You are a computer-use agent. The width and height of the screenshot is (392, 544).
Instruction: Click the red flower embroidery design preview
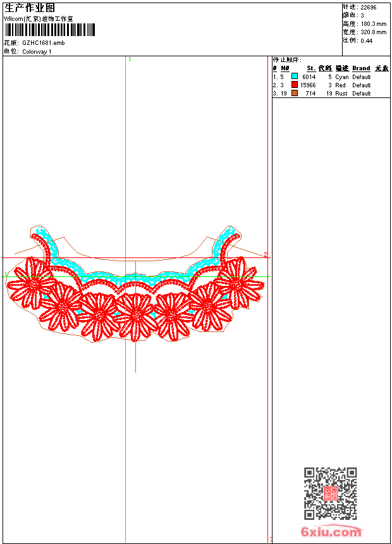pos(135,285)
